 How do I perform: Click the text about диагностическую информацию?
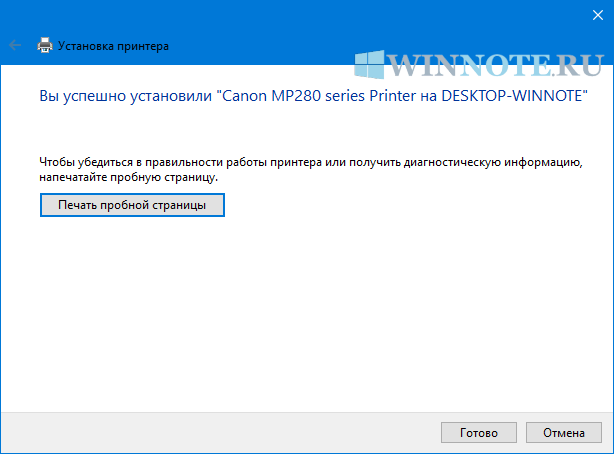tap(311, 170)
